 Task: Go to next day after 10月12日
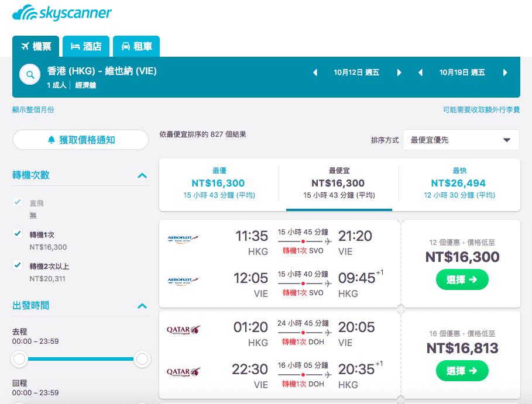pos(399,72)
